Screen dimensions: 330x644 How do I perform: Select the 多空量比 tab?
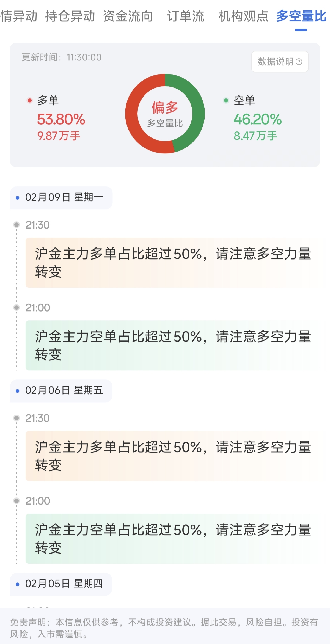(x=301, y=16)
